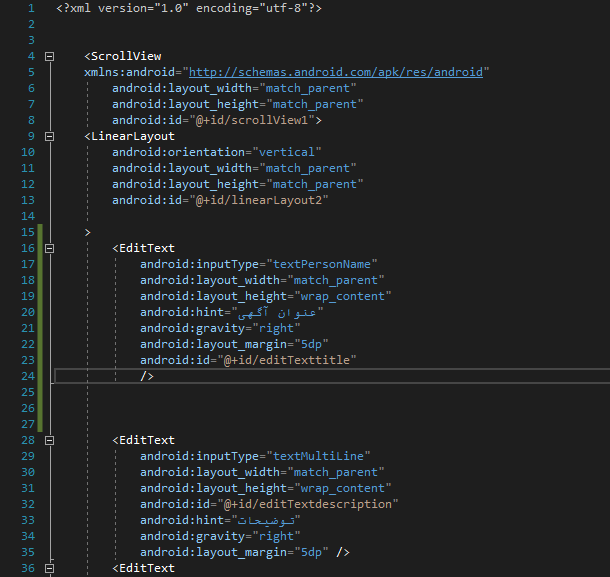Open the schemas.android.com namespace URL

(335, 72)
